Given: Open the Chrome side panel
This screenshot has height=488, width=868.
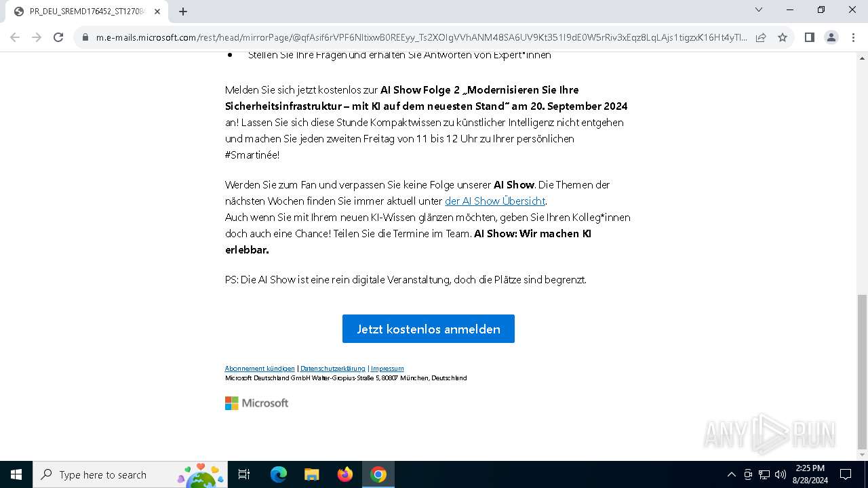Looking at the screenshot, I should coord(810,37).
